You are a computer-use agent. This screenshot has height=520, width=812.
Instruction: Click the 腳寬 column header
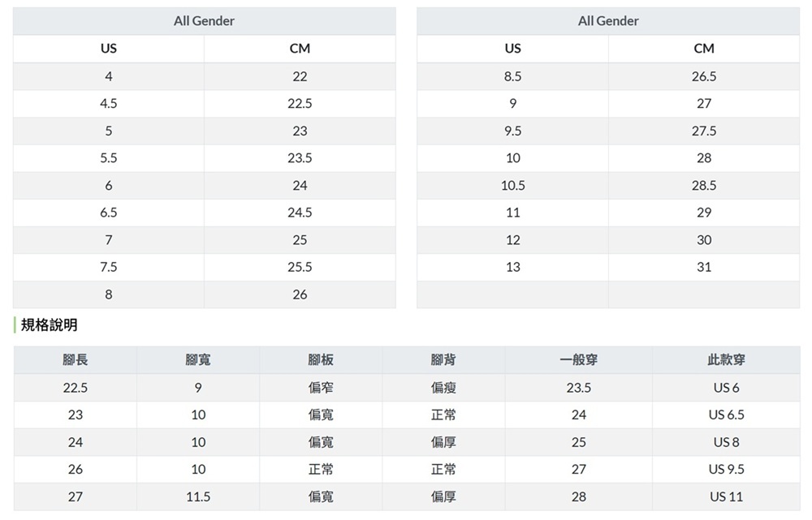(198, 360)
